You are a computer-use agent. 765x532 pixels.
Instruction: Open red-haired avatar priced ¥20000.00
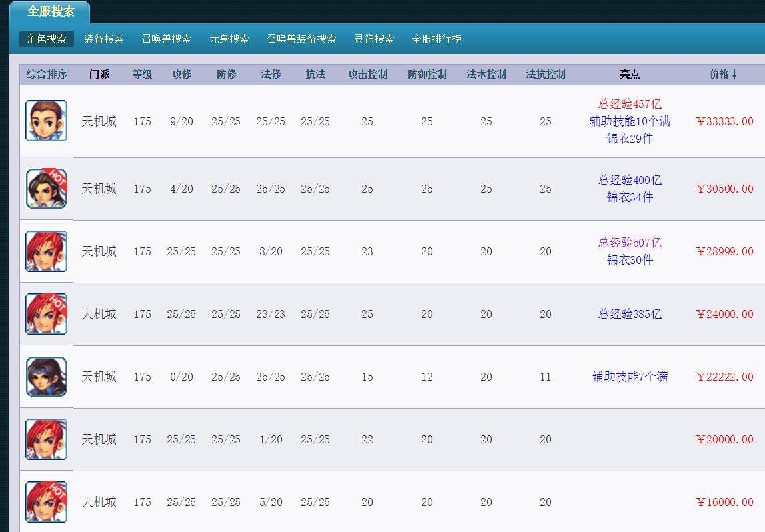[46, 439]
